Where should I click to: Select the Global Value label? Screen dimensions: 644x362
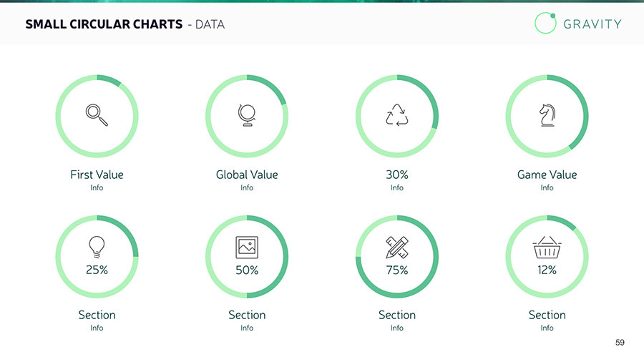(247, 175)
